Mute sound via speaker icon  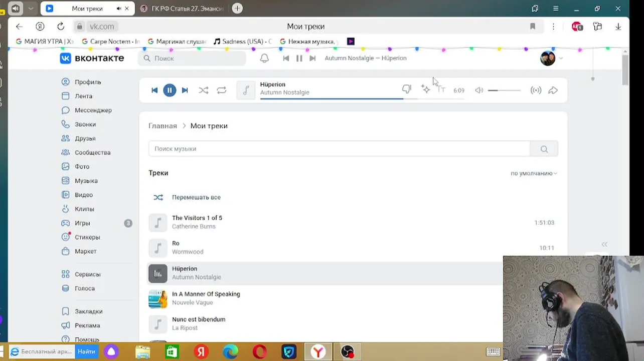click(479, 90)
